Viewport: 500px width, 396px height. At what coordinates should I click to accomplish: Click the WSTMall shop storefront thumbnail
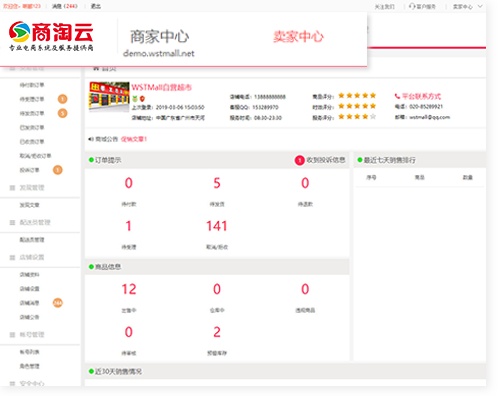pyautogui.click(x=109, y=97)
